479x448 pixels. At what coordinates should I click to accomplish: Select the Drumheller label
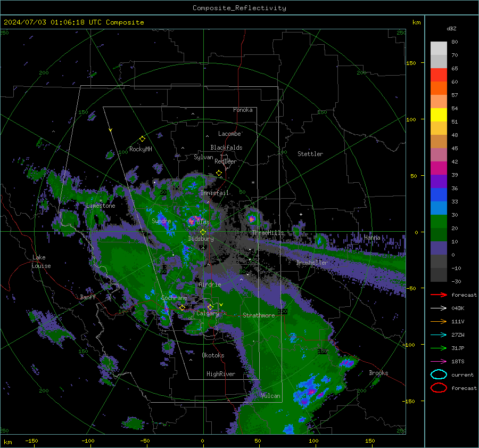pyautogui.click(x=312, y=263)
